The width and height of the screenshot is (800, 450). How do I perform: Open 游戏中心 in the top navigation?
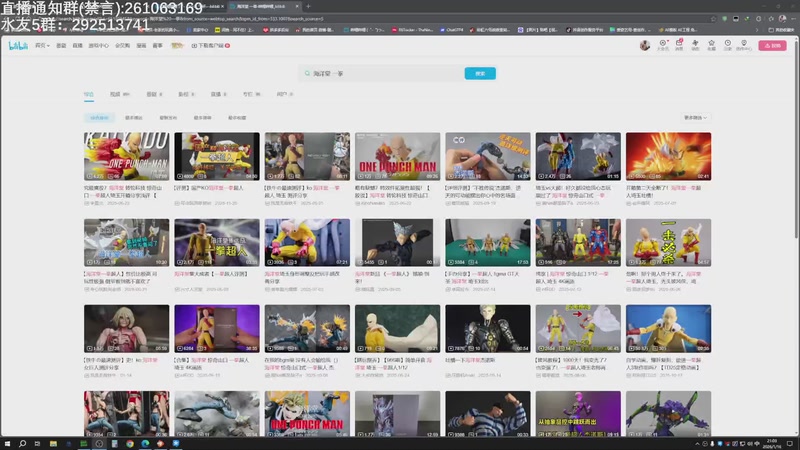pyautogui.click(x=98, y=46)
